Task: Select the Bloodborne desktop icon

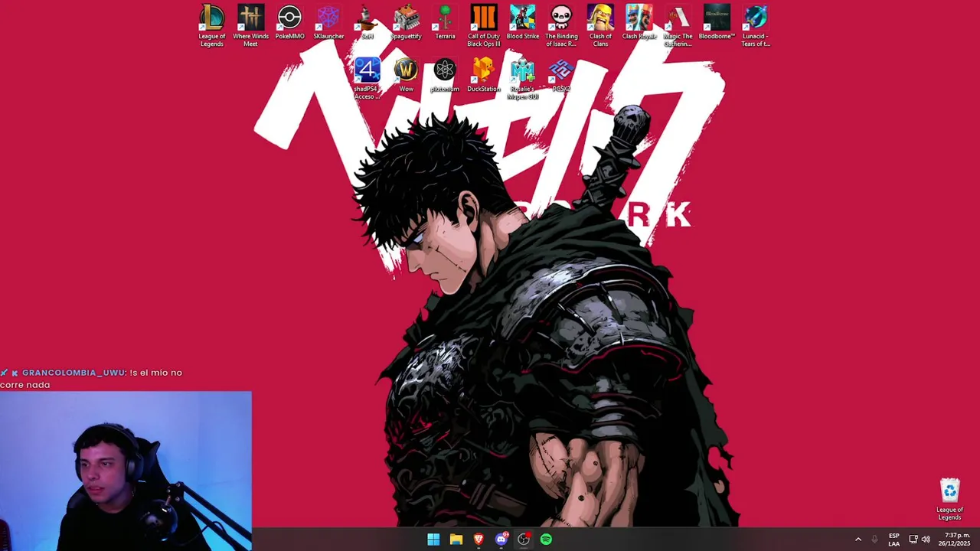Action: pos(717,22)
